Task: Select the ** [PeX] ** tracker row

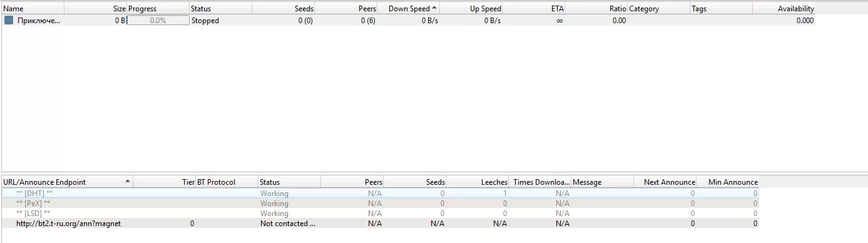Action: pyautogui.click(x=380, y=204)
